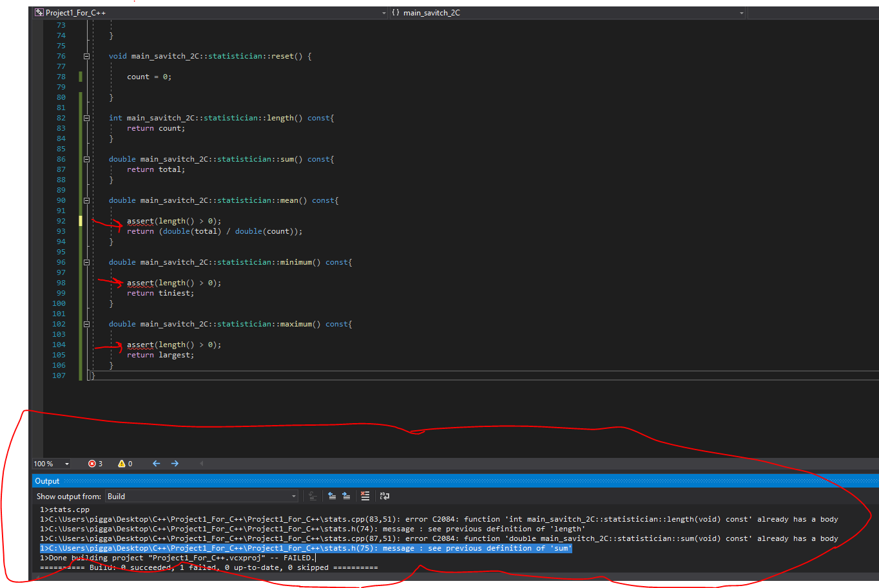879x588 pixels.
Task: Click the 'Done building project' FAILED line
Action: 177,558
